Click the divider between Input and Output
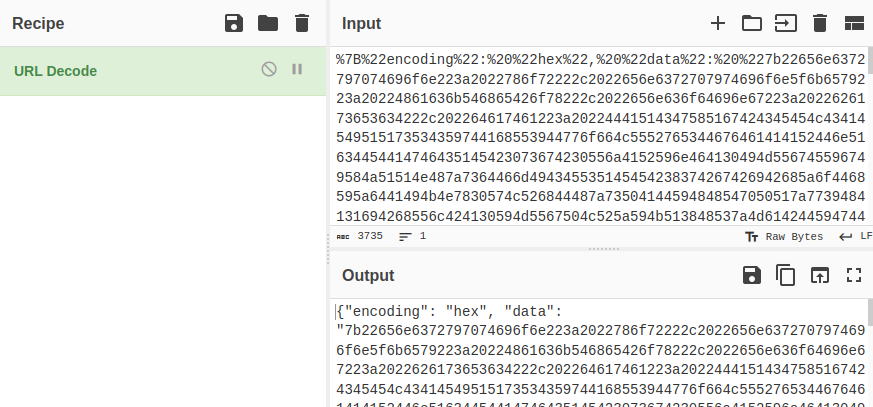The width and height of the screenshot is (873, 407). point(600,248)
